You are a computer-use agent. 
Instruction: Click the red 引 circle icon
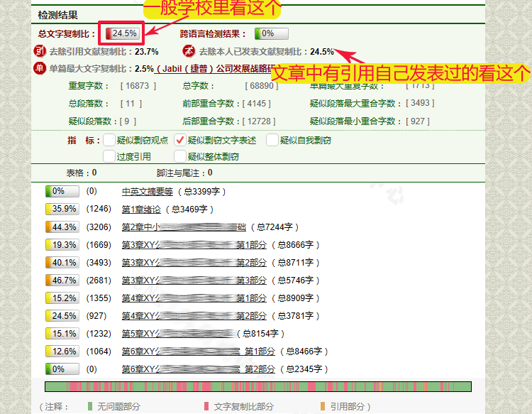(x=40, y=51)
